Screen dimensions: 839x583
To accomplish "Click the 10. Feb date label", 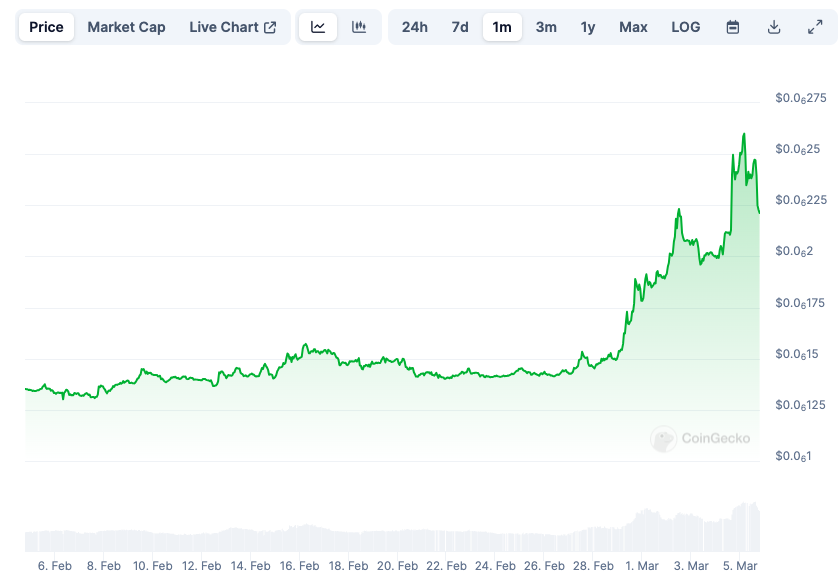I will (152, 565).
